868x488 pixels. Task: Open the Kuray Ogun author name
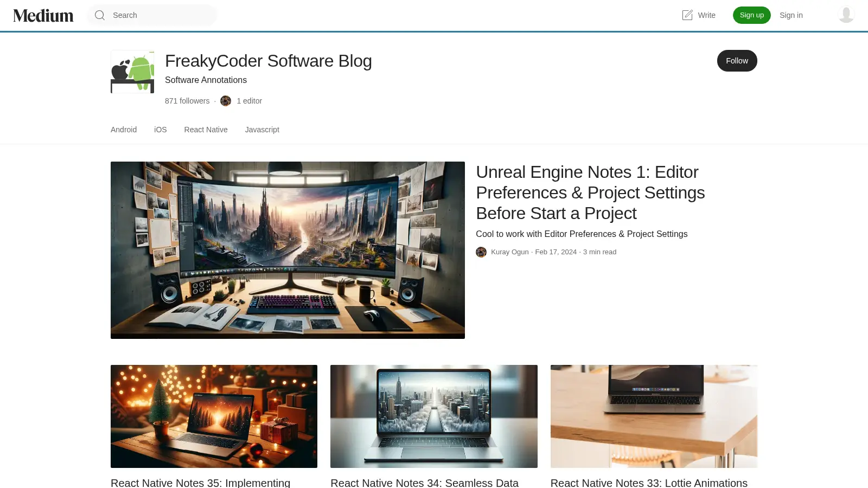pyautogui.click(x=510, y=252)
